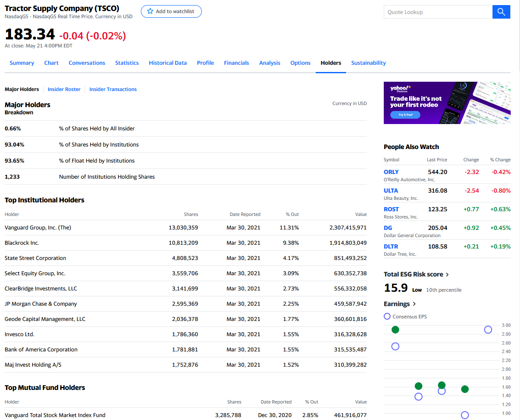Click the 15.9 ESG risk score

[396, 288]
